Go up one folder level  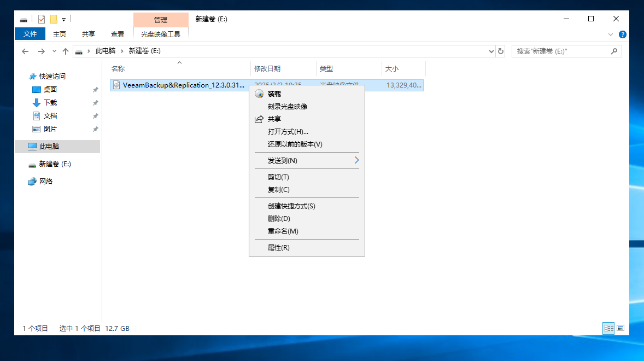[x=65, y=51]
